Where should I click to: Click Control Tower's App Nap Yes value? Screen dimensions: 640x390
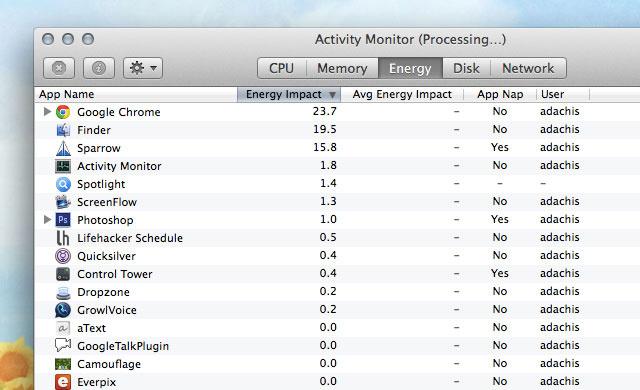tap(500, 273)
